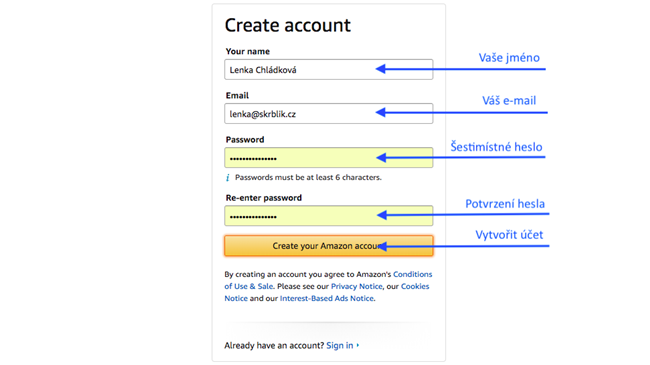Click the Váš e-mail annotation label
The image size is (650, 365).
pos(509,100)
